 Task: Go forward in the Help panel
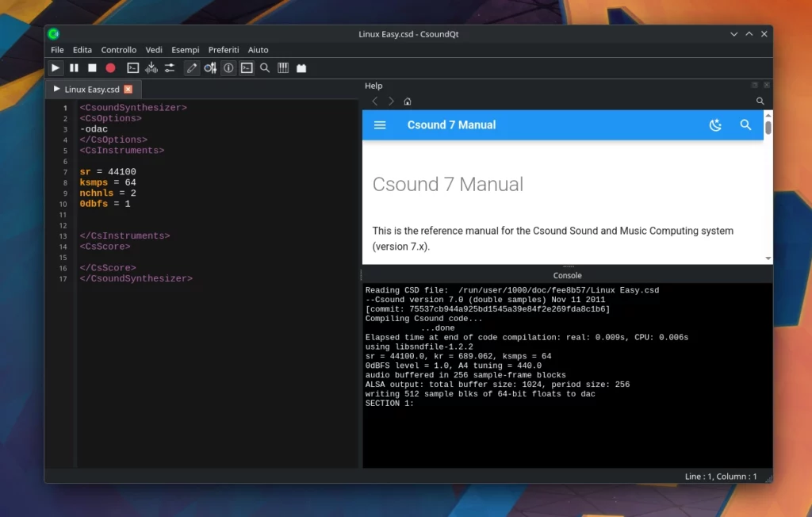coord(391,101)
